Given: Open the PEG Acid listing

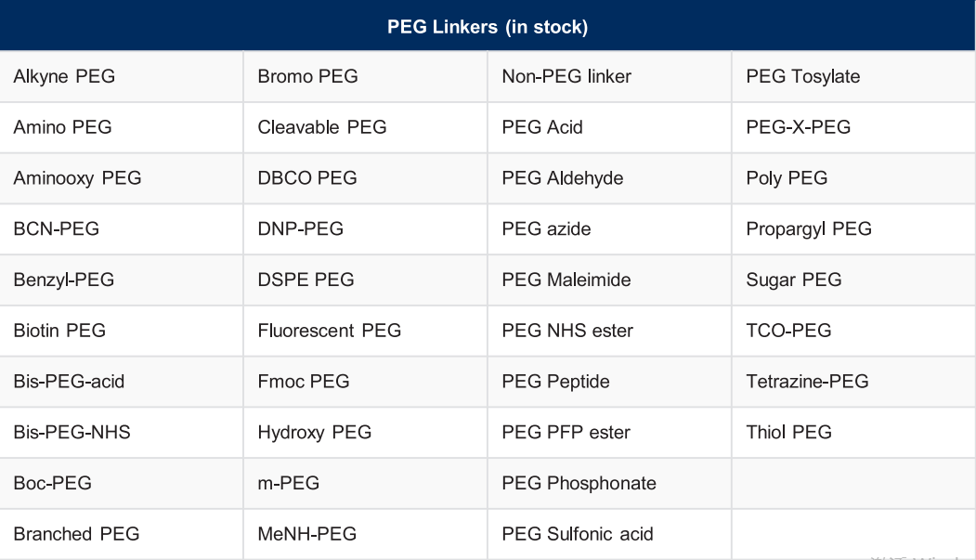Looking at the screenshot, I should point(541,127).
